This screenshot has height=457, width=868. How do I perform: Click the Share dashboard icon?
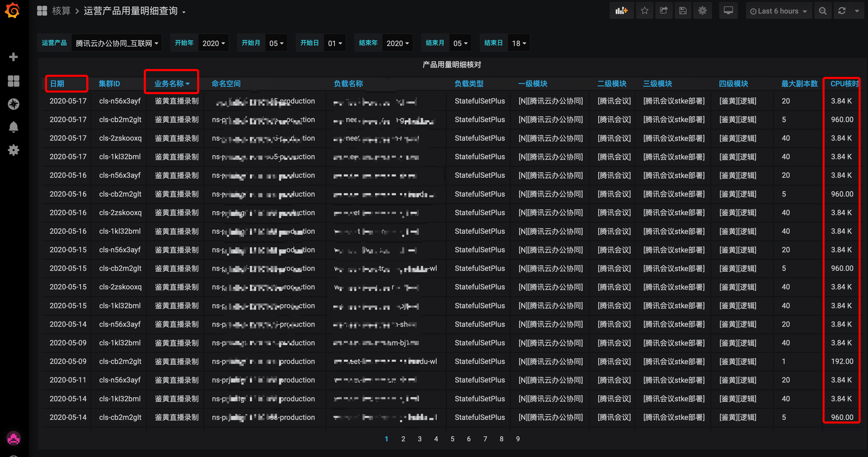664,11
